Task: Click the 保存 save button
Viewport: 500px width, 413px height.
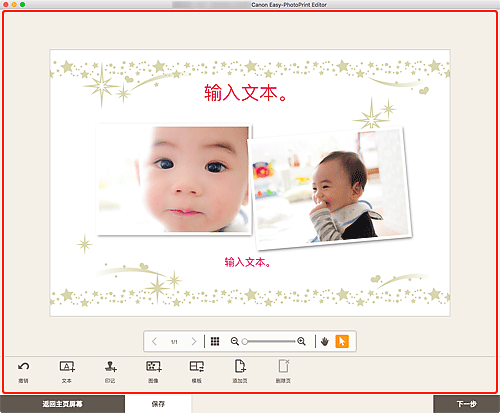Action: [x=158, y=404]
